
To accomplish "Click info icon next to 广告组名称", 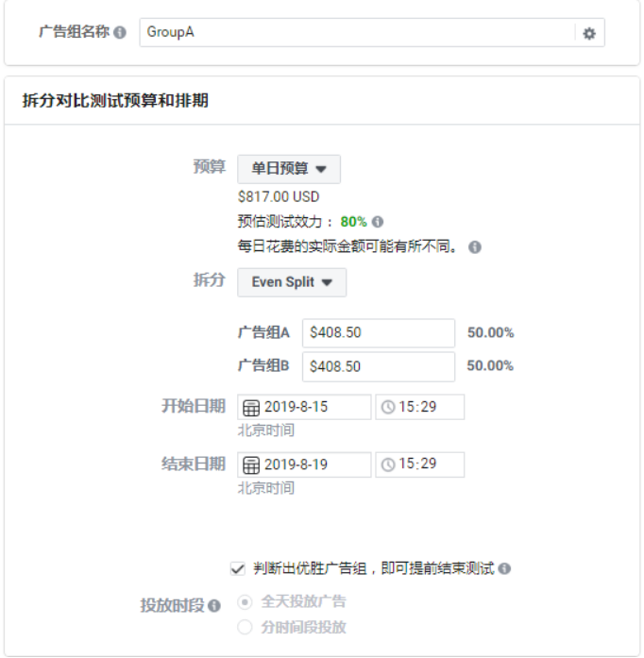I will (120, 32).
